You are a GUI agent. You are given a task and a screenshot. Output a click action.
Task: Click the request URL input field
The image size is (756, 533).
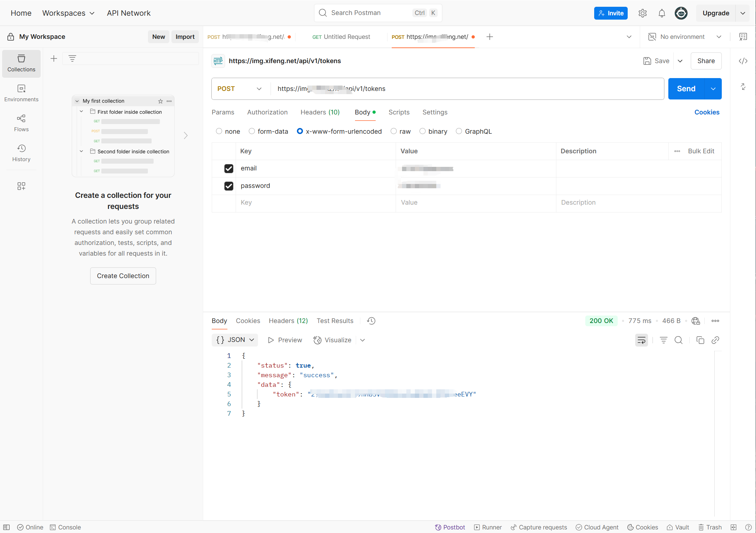point(463,89)
